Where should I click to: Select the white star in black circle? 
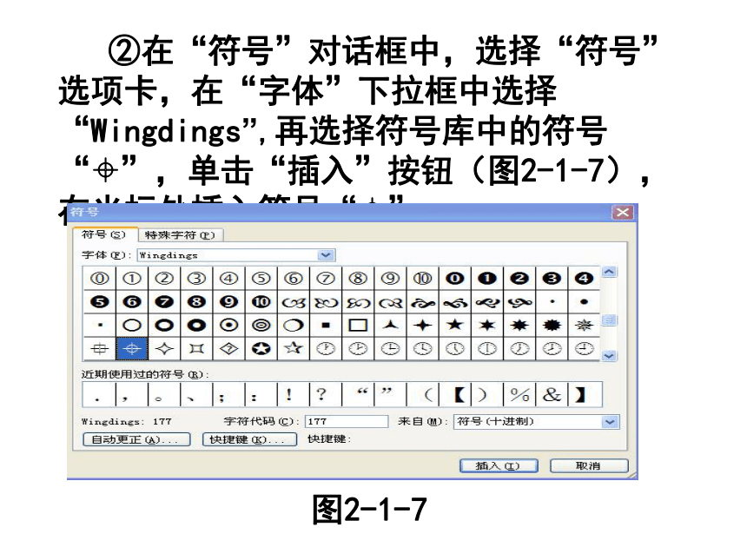tap(261, 349)
